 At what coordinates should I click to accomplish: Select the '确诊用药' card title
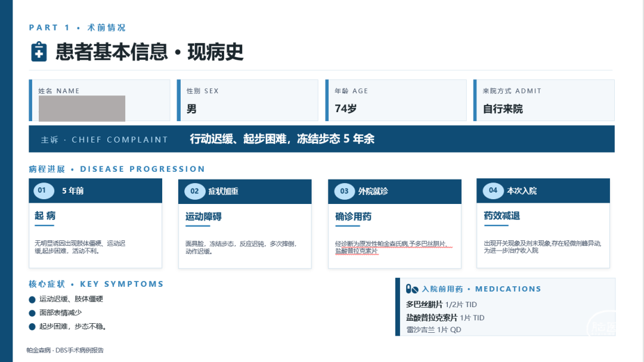click(353, 216)
